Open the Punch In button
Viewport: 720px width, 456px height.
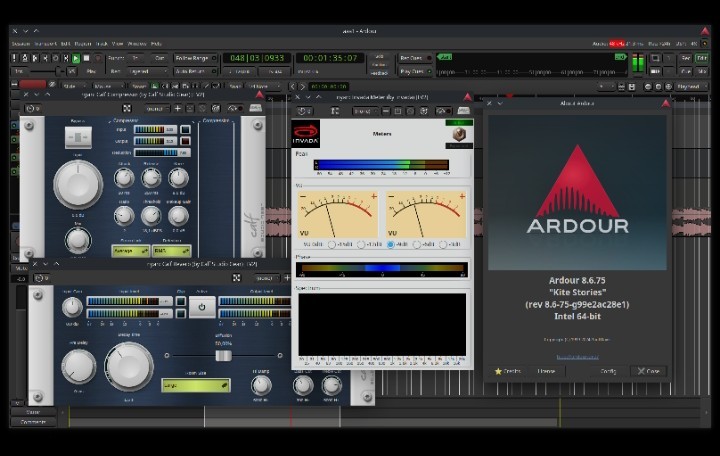pyautogui.click(x=135, y=58)
